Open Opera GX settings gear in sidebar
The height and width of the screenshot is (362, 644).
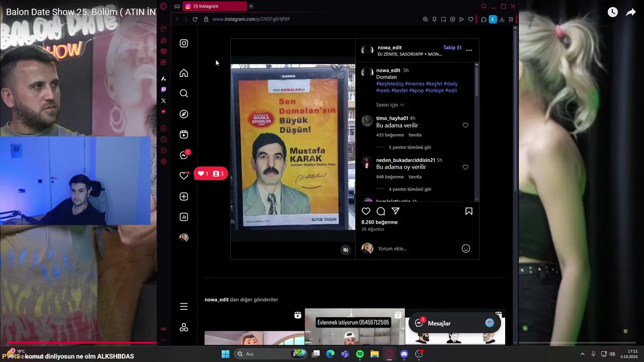[164, 161]
